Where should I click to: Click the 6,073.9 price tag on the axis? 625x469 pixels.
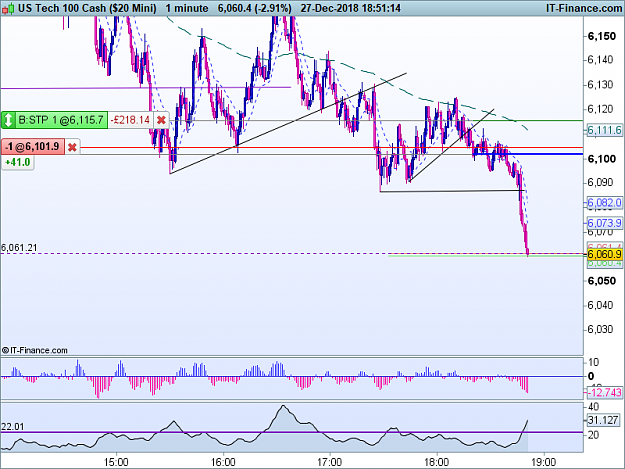point(604,223)
